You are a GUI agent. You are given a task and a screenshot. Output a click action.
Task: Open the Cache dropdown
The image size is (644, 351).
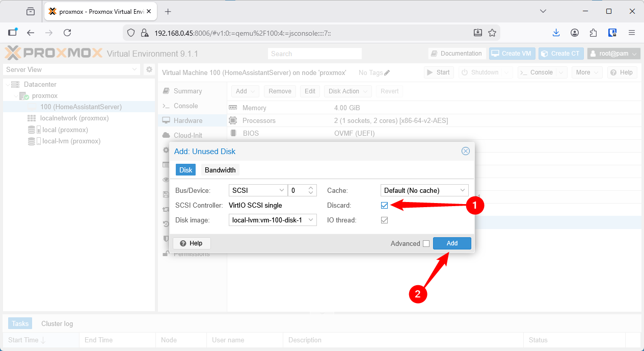click(424, 190)
